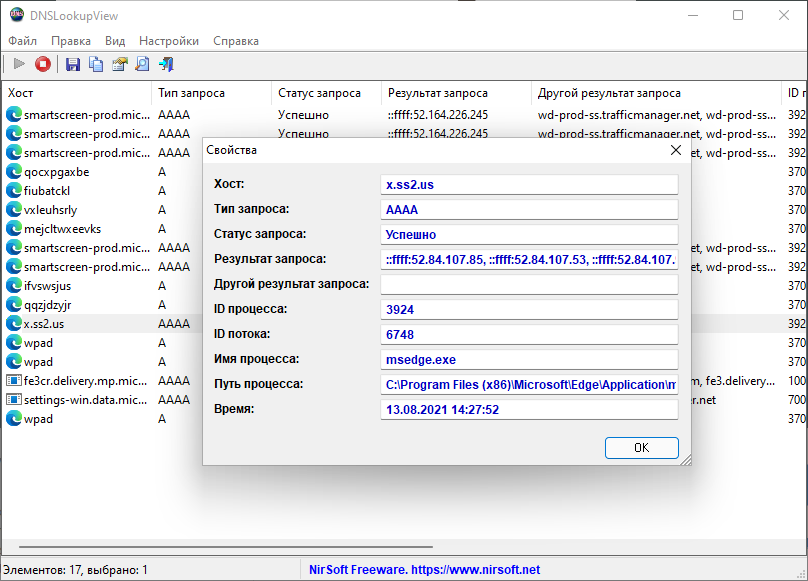Click the Edge icon beside vxleuhsrly

point(14,210)
